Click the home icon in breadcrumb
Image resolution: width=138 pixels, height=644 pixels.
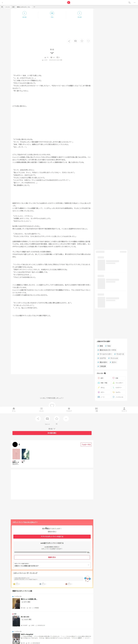pos(2,7)
